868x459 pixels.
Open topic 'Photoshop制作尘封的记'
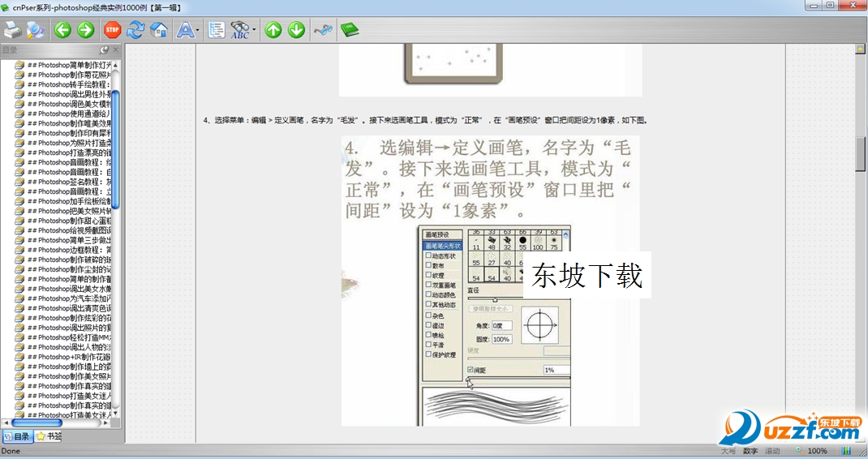[x=69, y=269]
